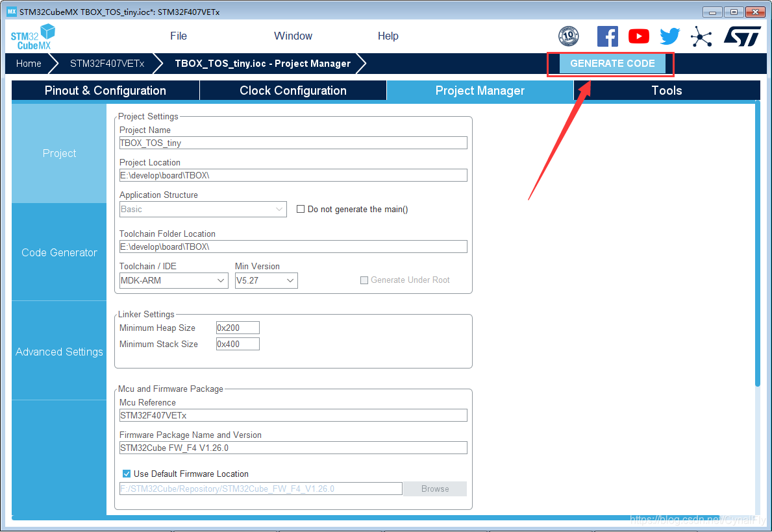The image size is (772, 532).
Task: Switch to Pinout & Configuration tab
Action: click(105, 91)
